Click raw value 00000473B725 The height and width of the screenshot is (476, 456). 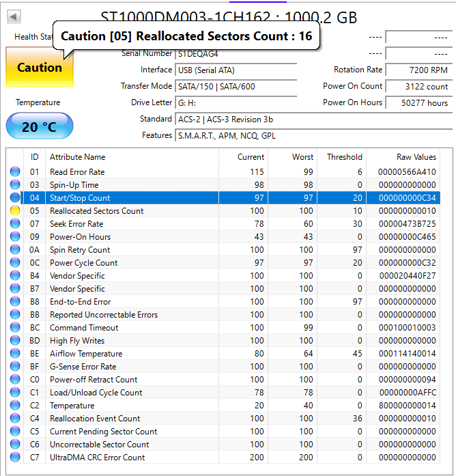coord(407,224)
